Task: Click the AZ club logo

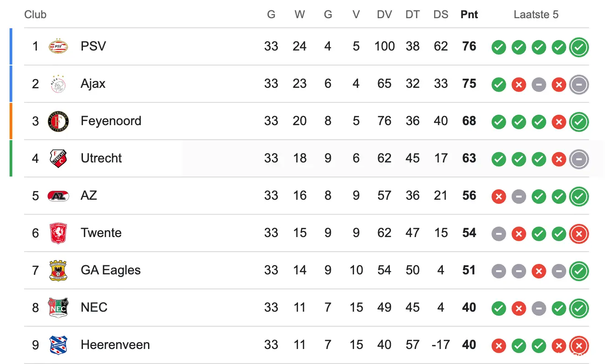Action: tap(58, 196)
